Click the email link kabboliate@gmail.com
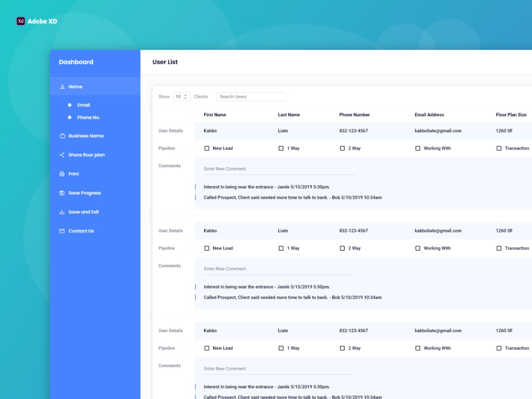This screenshot has height=399, width=532. 439,130
